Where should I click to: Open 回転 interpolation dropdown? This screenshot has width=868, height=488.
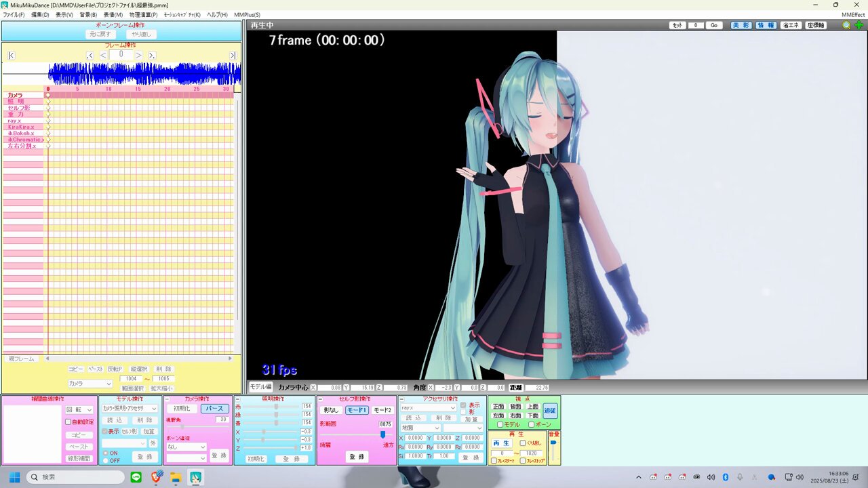point(79,410)
